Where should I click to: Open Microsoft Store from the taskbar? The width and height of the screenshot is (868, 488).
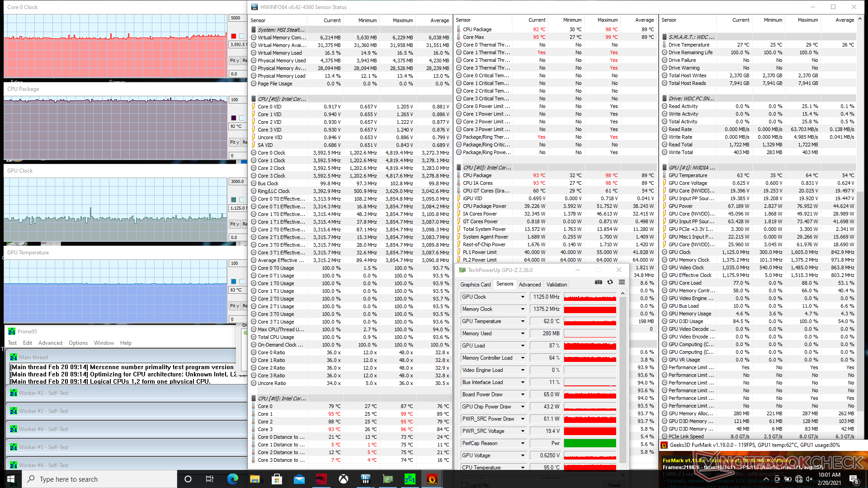click(277, 479)
